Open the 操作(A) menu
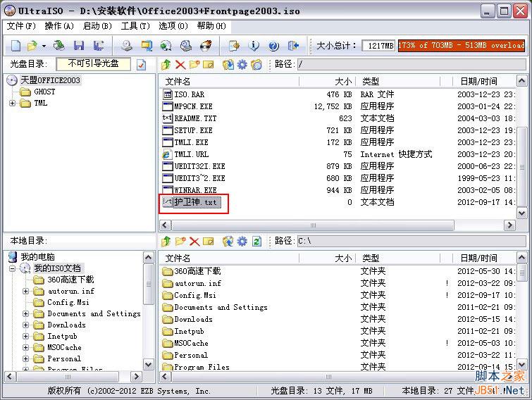 coord(59,26)
